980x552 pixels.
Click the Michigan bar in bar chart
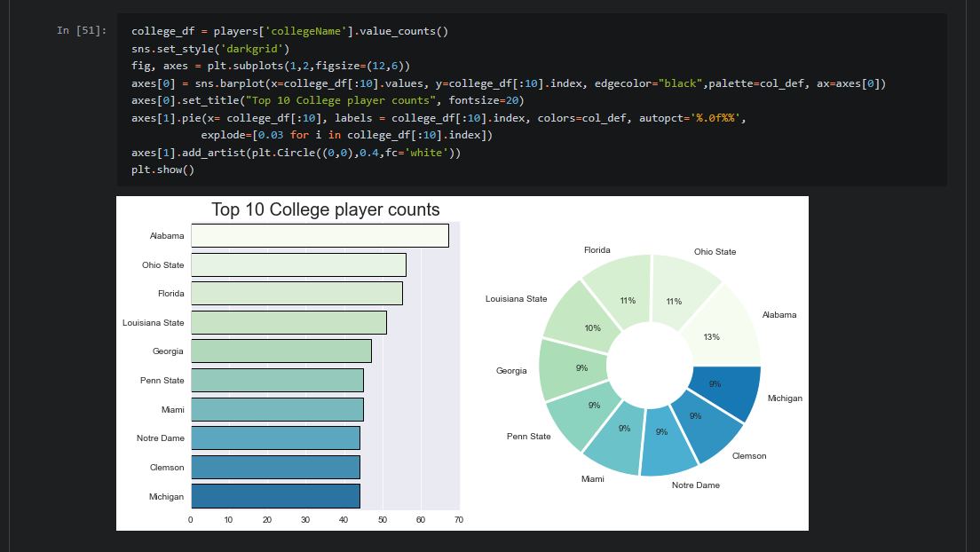[275, 496]
